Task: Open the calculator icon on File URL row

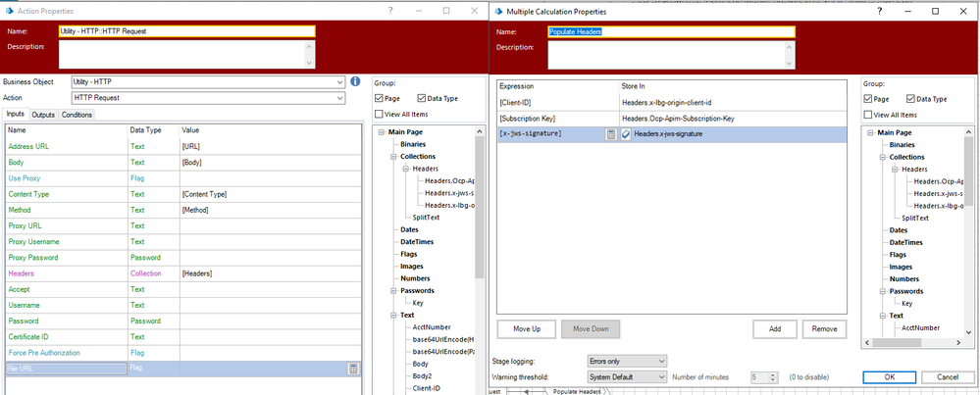Action: [x=353, y=369]
